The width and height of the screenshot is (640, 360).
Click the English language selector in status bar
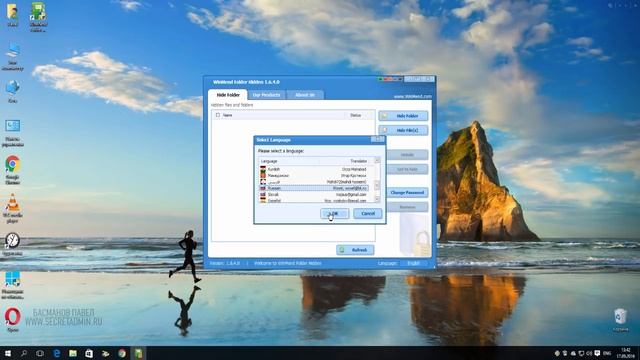point(413,263)
